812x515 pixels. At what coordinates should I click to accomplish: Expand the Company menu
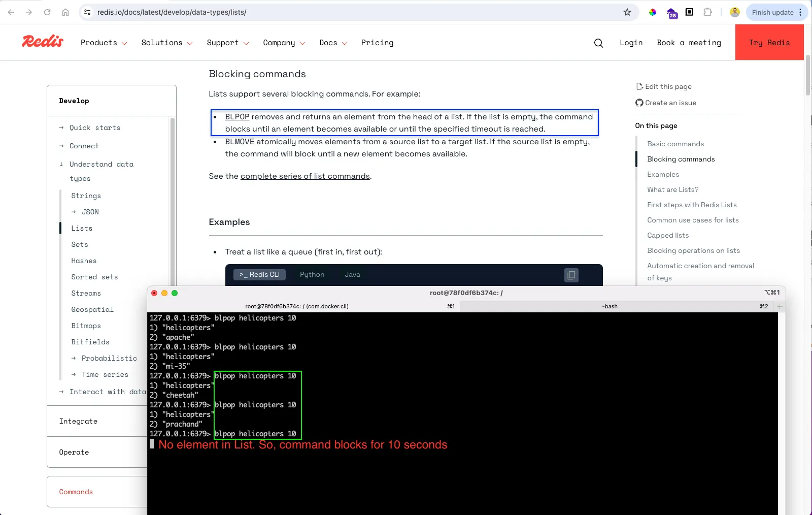click(284, 43)
